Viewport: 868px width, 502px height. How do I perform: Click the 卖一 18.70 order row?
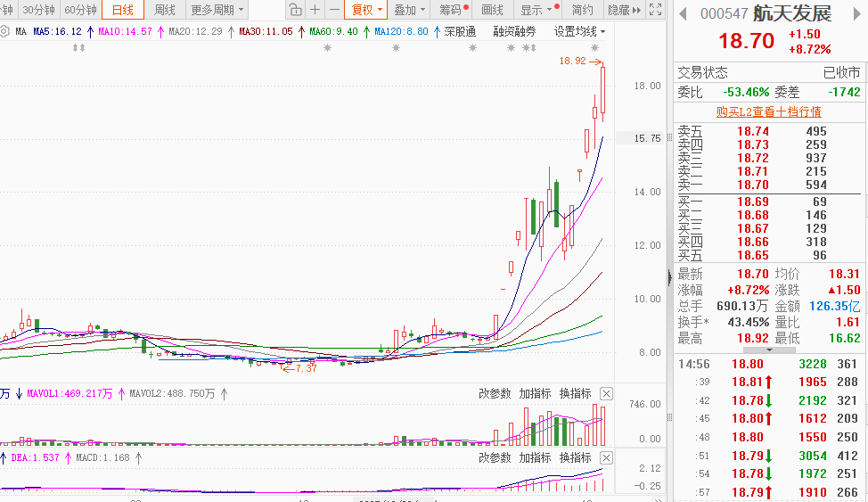click(768, 185)
